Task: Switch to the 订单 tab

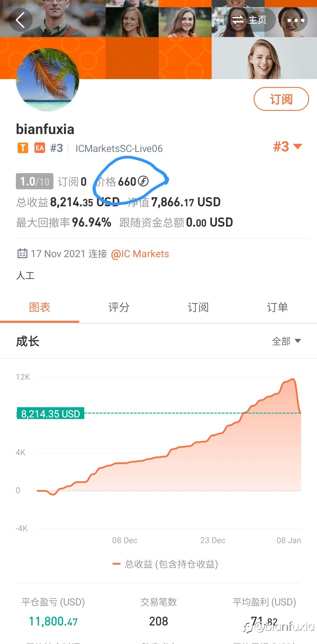Action: pyautogui.click(x=277, y=307)
